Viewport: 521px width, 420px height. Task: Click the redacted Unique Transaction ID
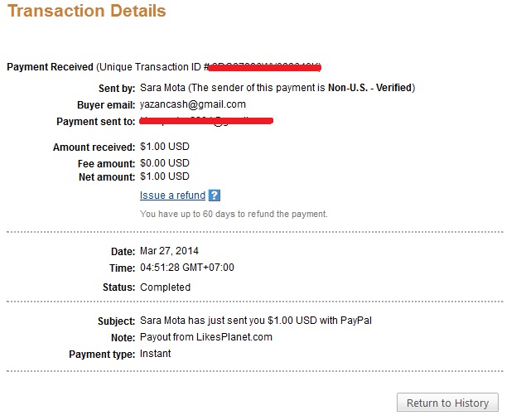pos(265,66)
